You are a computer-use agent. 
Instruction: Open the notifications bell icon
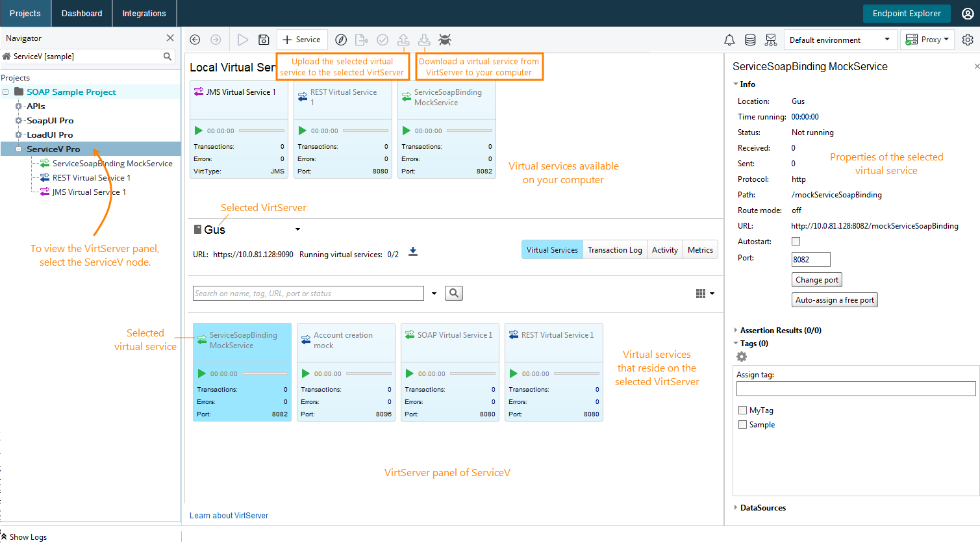[729, 40]
